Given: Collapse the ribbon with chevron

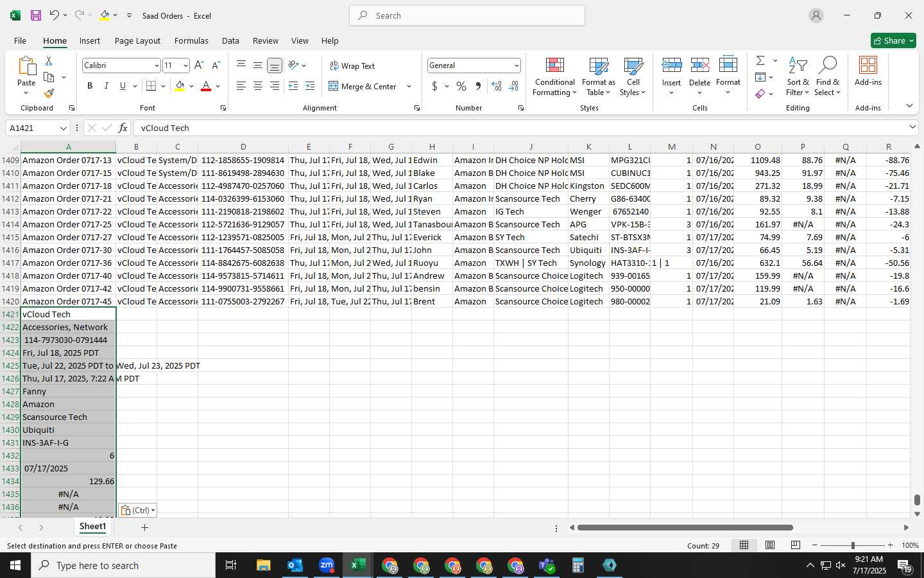Looking at the screenshot, I should (x=909, y=105).
